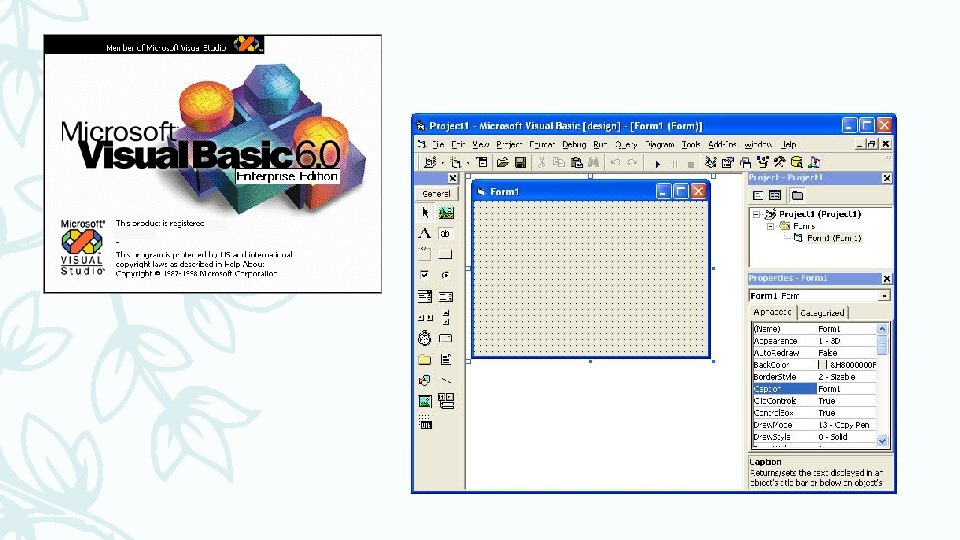Select the OptionButton control in the toolbox

point(446,275)
